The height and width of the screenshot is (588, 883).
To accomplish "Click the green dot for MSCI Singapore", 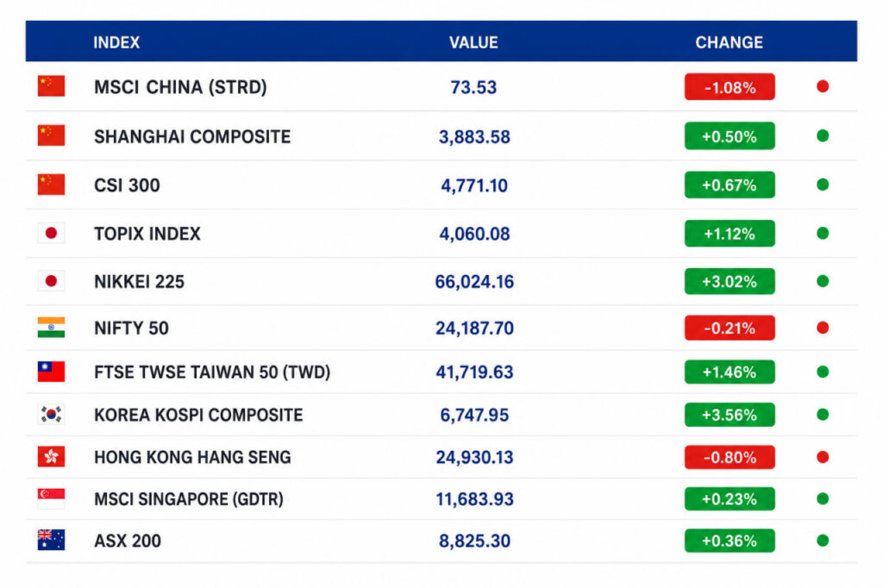I will tap(823, 498).
